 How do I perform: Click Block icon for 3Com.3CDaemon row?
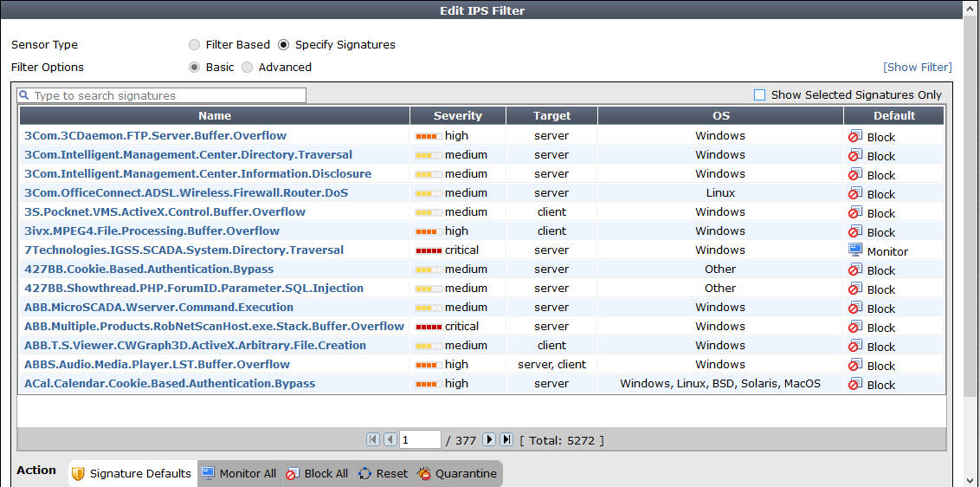click(855, 136)
